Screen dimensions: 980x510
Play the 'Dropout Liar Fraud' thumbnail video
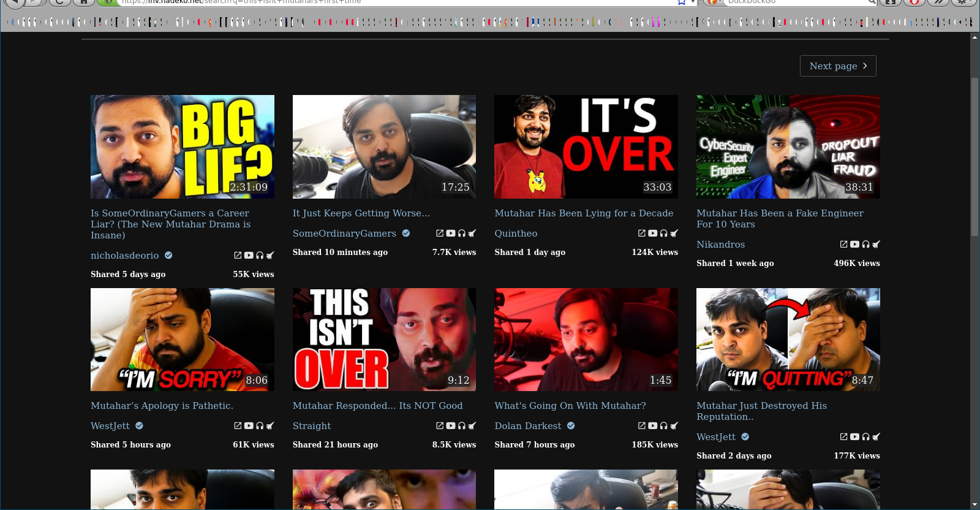[x=788, y=147]
